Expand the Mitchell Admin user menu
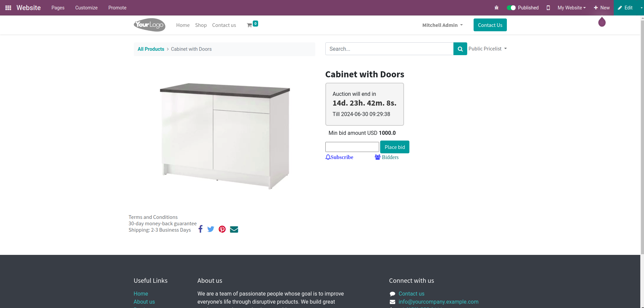This screenshot has height=308, width=644. coord(442,25)
